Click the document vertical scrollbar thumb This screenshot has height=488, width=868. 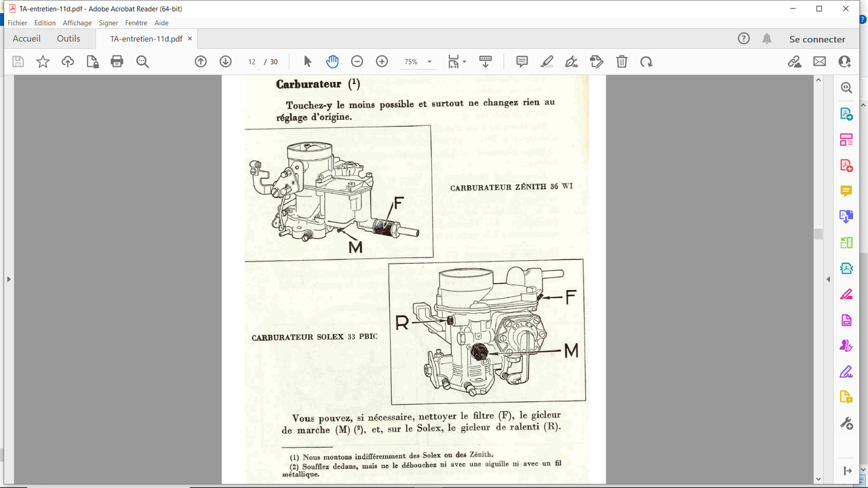818,234
